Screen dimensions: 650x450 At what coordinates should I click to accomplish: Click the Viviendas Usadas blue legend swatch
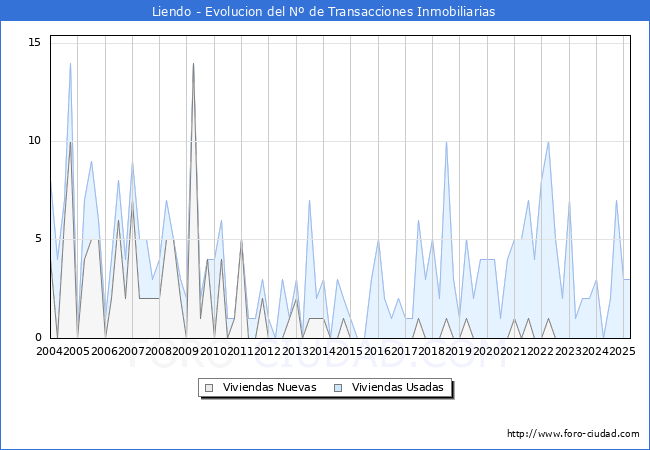pos(338,388)
